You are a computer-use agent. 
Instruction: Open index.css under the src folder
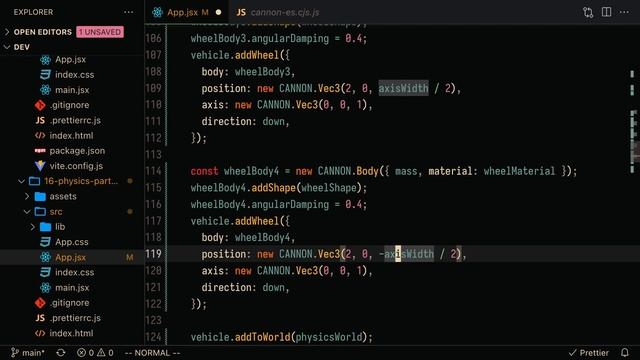coord(75,272)
